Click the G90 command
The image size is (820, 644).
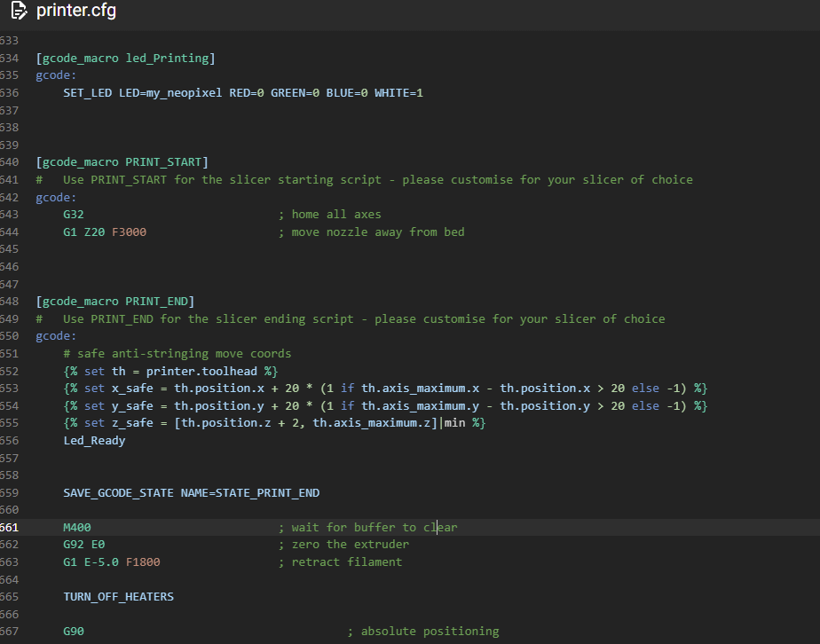pos(73,632)
